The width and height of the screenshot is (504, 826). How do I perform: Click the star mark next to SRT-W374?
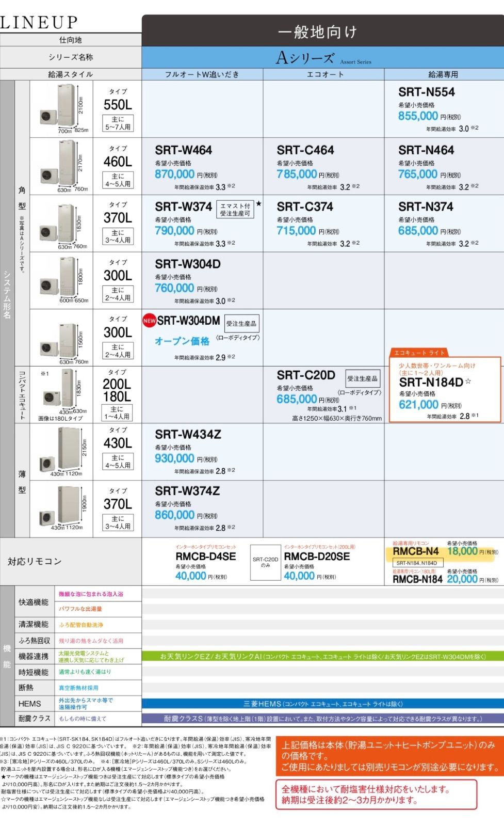pos(259,204)
